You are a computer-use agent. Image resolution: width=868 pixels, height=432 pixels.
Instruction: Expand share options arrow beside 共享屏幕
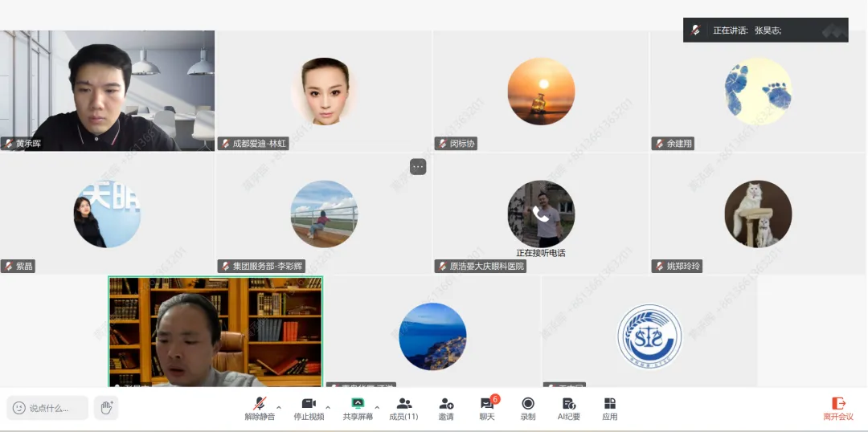click(x=377, y=407)
